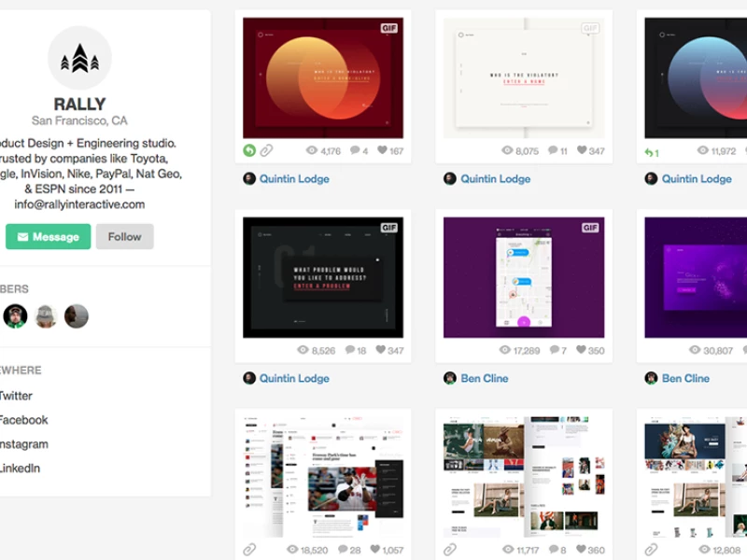Click the green rebound icon under red shot

click(249, 150)
